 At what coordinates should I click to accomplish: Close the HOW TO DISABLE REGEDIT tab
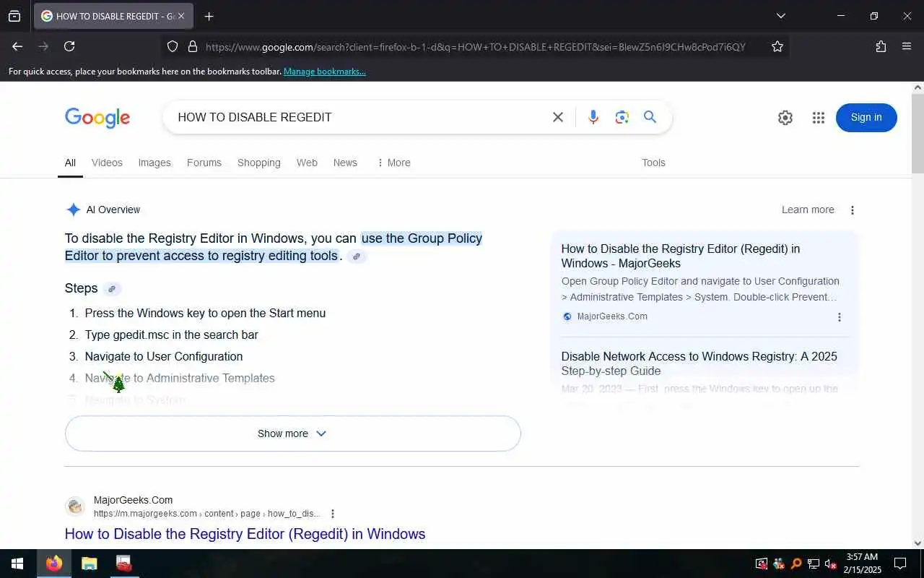[180, 16]
